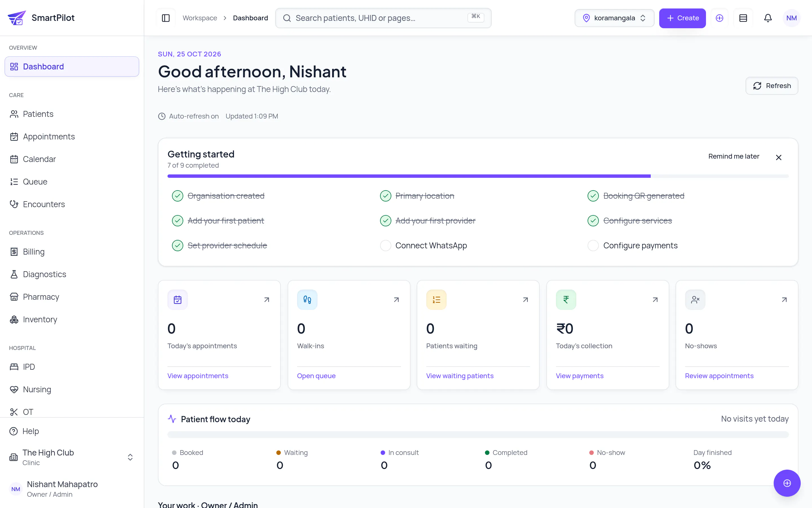Focus the Search patients field
The image size is (812, 508).
pos(383,18)
